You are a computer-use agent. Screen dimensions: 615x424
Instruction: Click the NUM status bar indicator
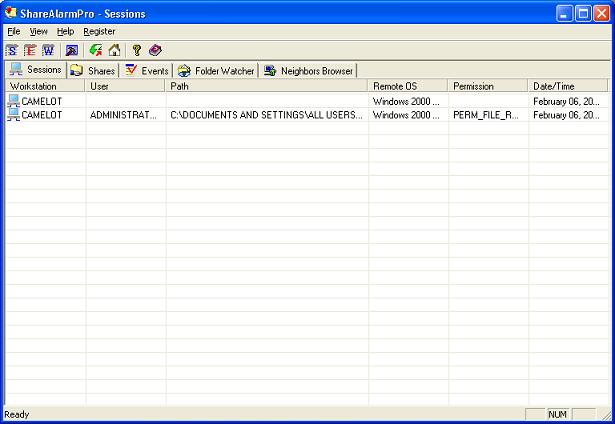click(x=557, y=414)
